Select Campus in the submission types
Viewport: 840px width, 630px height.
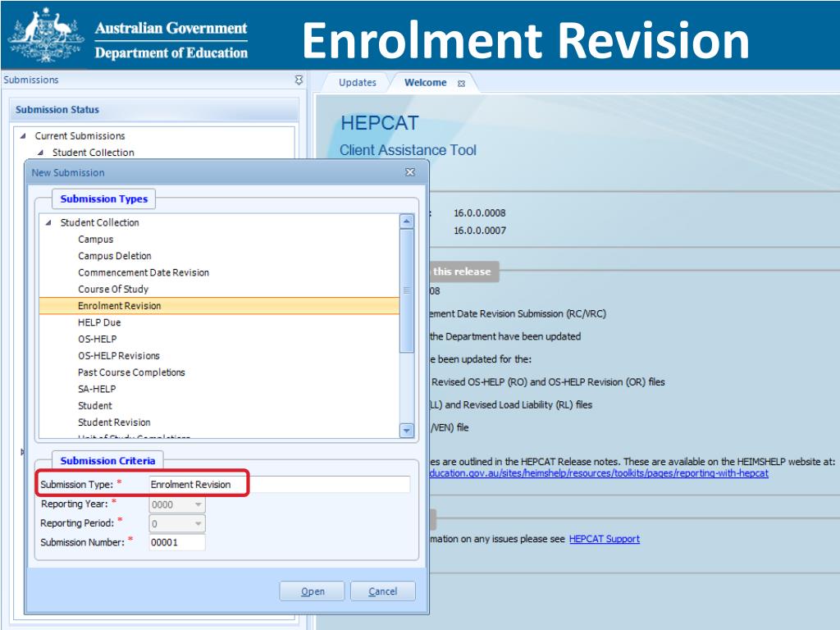[x=95, y=240]
